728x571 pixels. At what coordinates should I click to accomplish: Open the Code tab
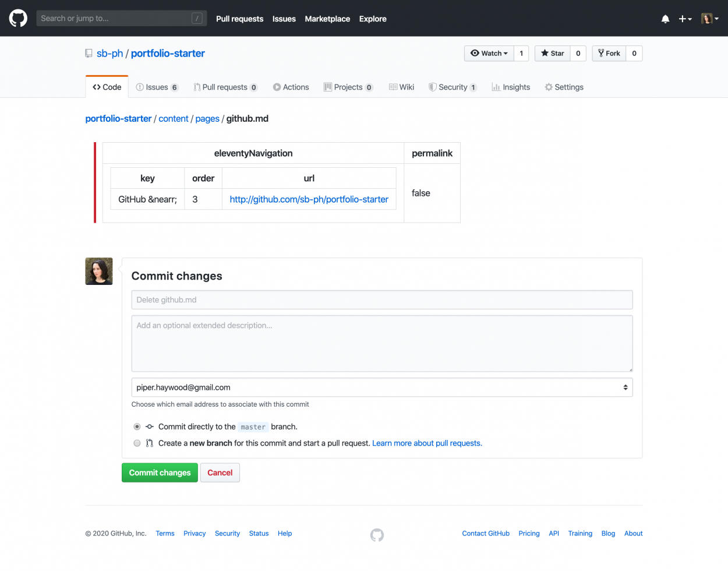pos(107,87)
